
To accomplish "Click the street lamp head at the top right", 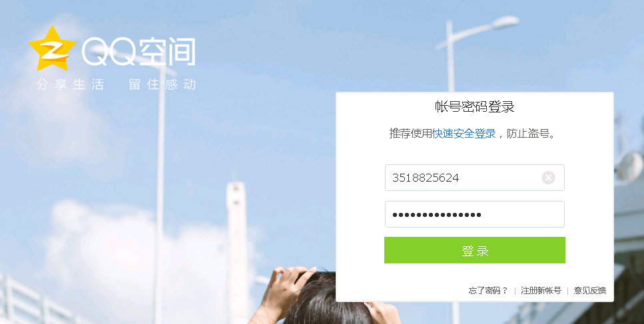I will 506,22.
